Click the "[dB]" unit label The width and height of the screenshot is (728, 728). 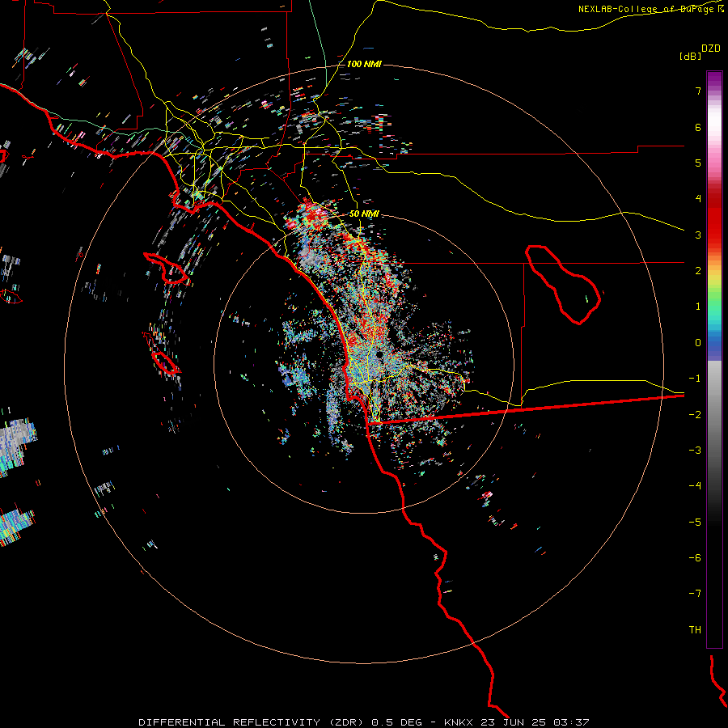click(x=690, y=56)
